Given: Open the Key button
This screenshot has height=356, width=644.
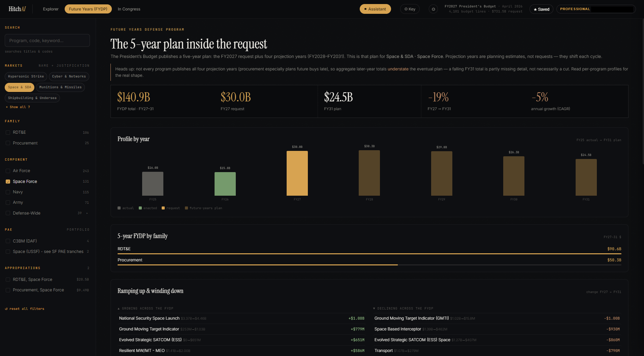Looking at the screenshot, I should 410,9.
